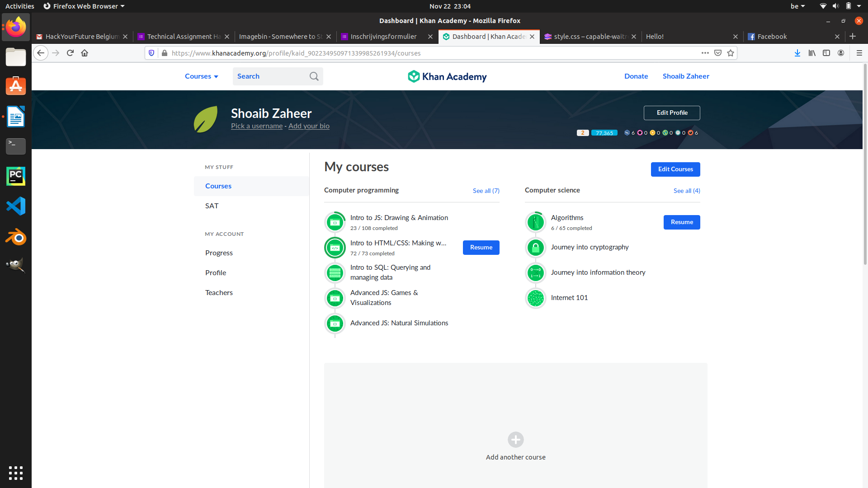Select SAT in the sidebar
Viewport: 868px width, 488px height.
click(x=251, y=206)
